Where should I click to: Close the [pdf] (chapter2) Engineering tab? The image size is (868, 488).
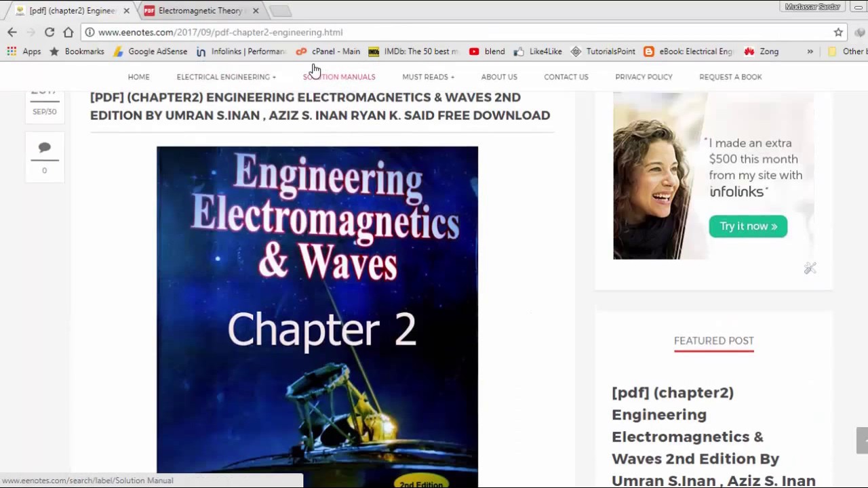126,11
